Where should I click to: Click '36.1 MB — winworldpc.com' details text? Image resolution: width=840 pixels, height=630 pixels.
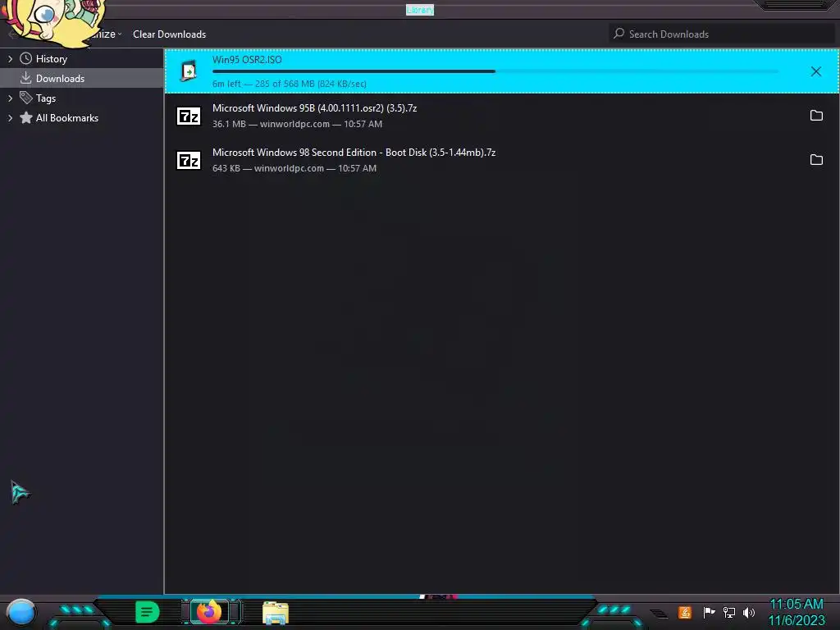297,124
